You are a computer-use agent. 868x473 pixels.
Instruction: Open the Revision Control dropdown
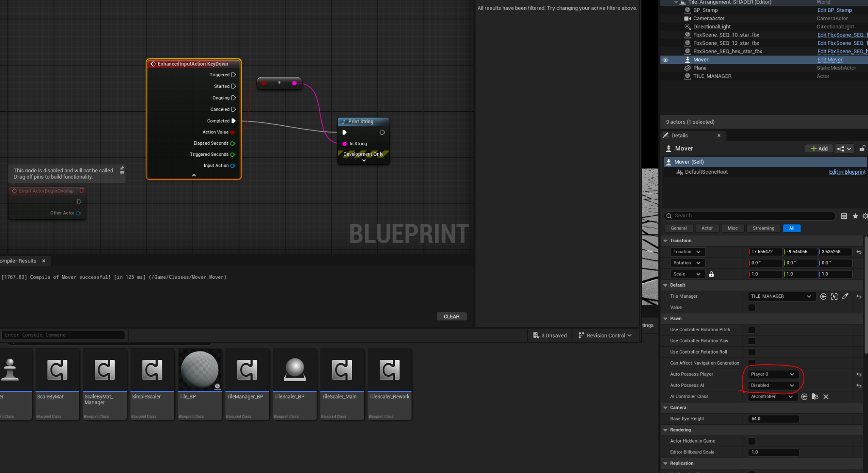pyautogui.click(x=605, y=335)
